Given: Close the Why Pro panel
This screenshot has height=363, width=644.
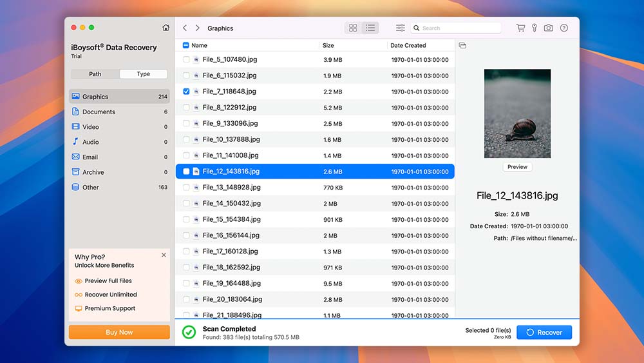Looking at the screenshot, I should click(x=164, y=255).
